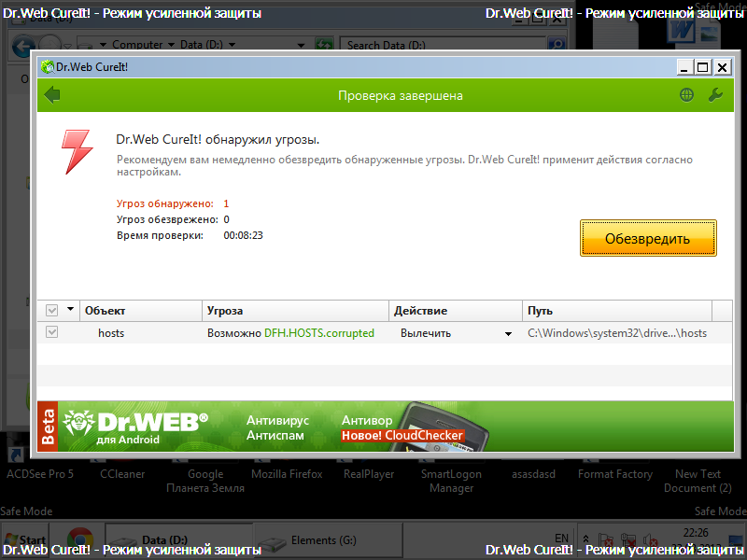This screenshot has width=747, height=560.
Task: Open the wrench settings icon
Action: pyautogui.click(x=715, y=95)
